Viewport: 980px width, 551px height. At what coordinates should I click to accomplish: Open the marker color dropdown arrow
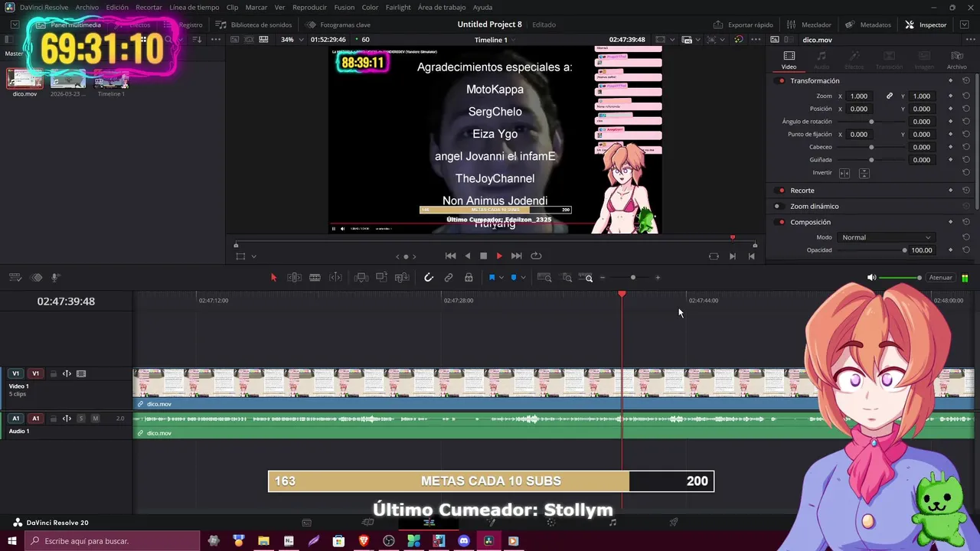(x=523, y=277)
